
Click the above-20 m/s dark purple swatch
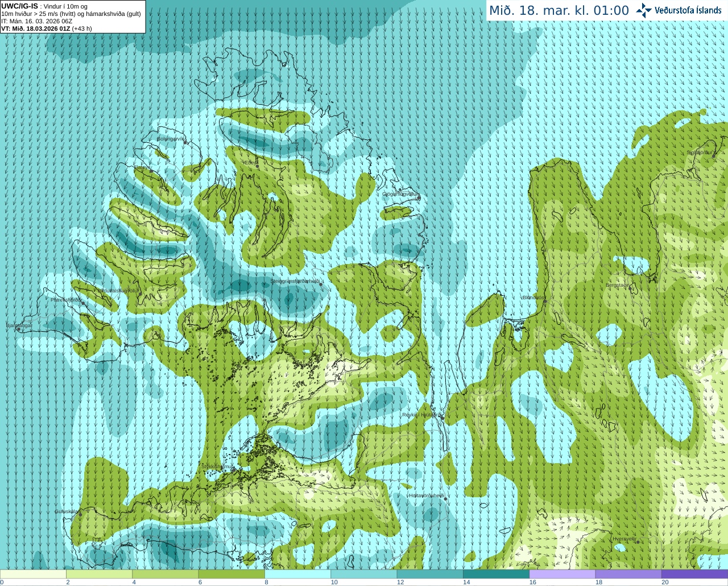pyautogui.click(x=694, y=574)
